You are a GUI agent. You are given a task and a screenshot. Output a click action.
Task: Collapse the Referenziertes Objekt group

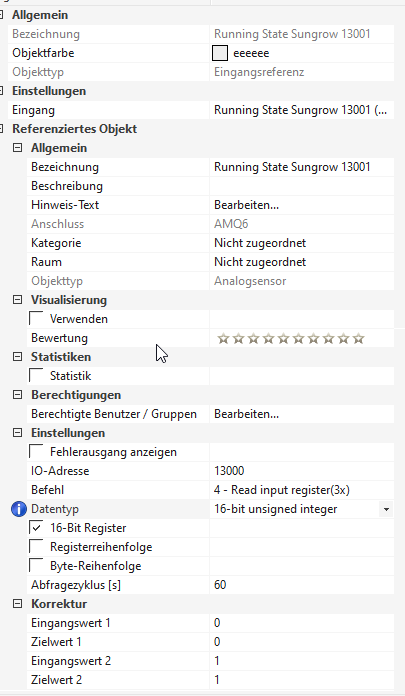pyautogui.click(x=1, y=129)
